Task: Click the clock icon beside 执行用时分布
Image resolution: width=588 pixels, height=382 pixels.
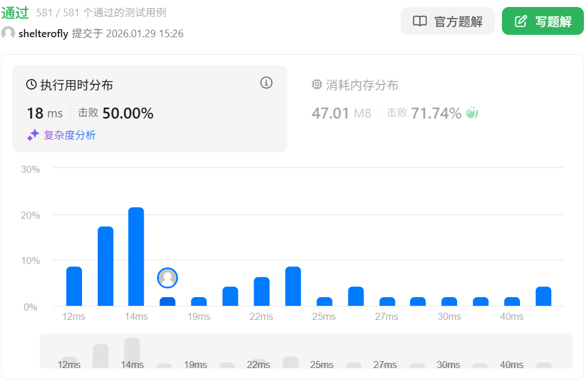Action: (x=31, y=85)
